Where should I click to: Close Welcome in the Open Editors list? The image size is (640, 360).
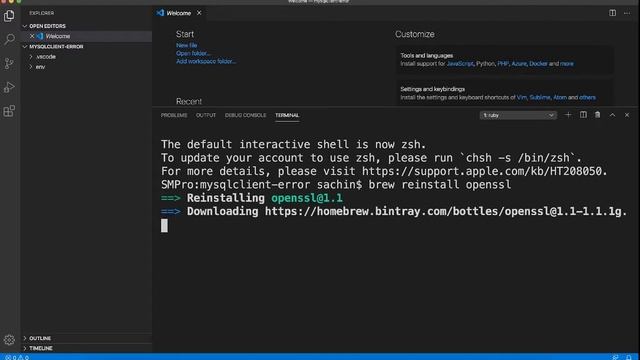point(32,36)
